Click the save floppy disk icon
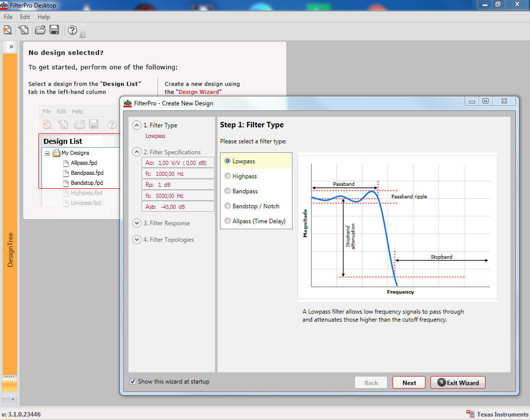Screen dimensions: 530x420 click(x=54, y=30)
